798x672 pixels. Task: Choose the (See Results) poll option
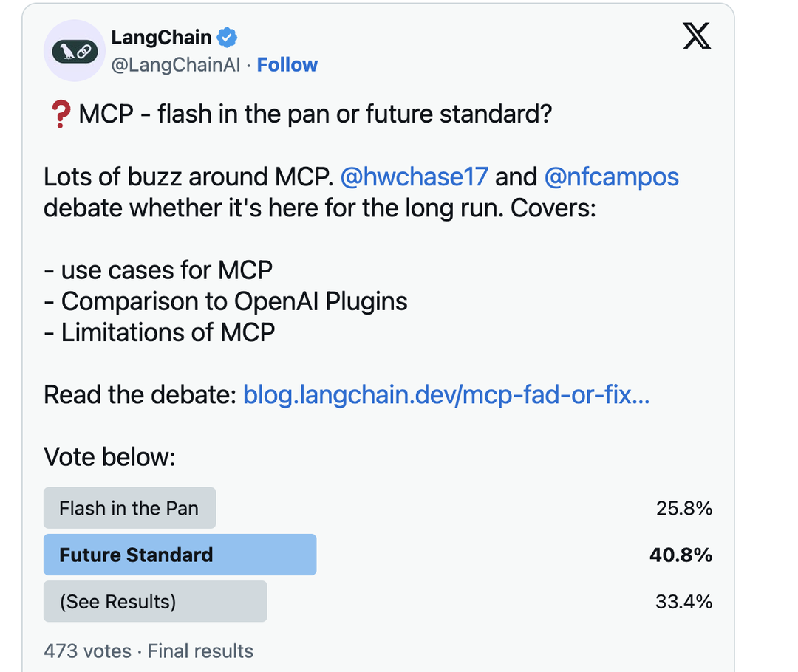[154, 601]
